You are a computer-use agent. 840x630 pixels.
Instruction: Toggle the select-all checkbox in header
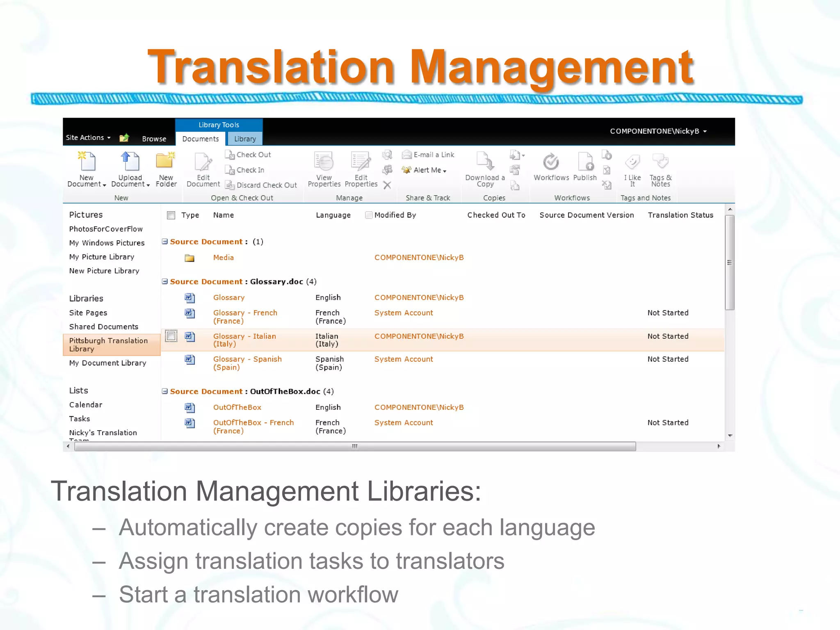point(171,215)
